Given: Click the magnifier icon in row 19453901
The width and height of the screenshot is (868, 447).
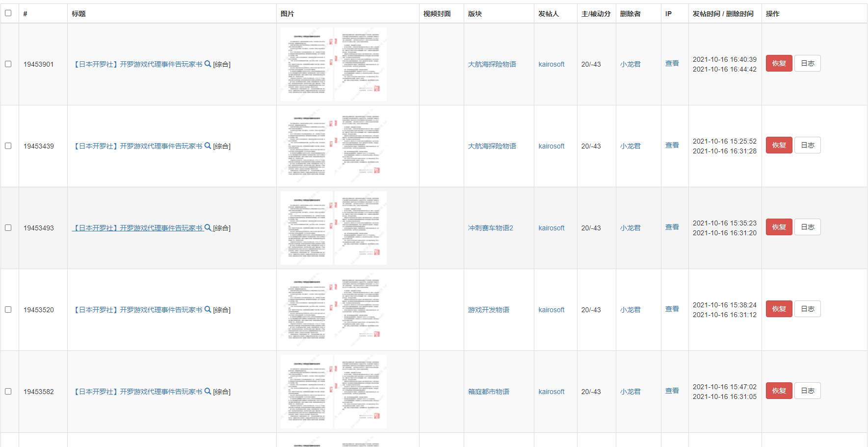Looking at the screenshot, I should (208, 64).
